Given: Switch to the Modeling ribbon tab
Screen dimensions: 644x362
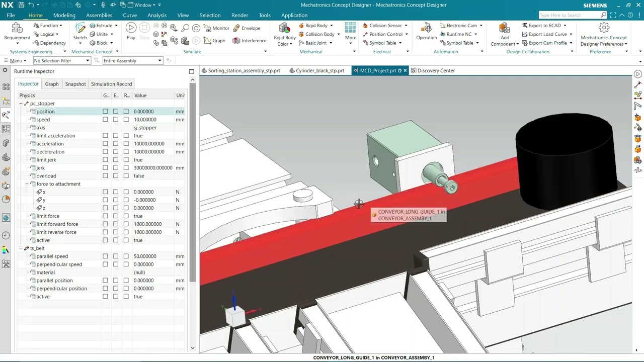Looking at the screenshot, I should 64,15.
